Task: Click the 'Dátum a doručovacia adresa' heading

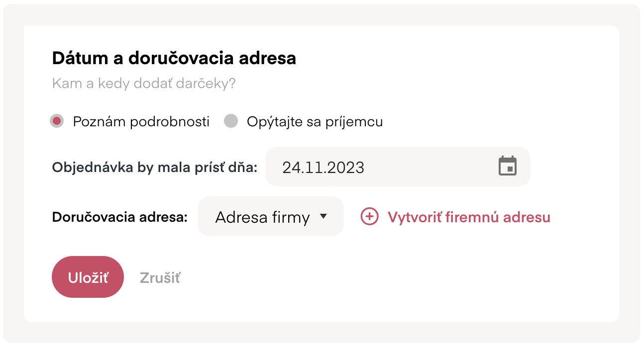Action: point(174,58)
